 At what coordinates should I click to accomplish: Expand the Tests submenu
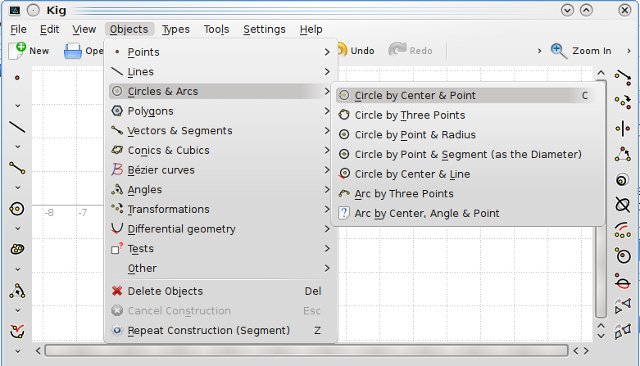click(x=220, y=248)
